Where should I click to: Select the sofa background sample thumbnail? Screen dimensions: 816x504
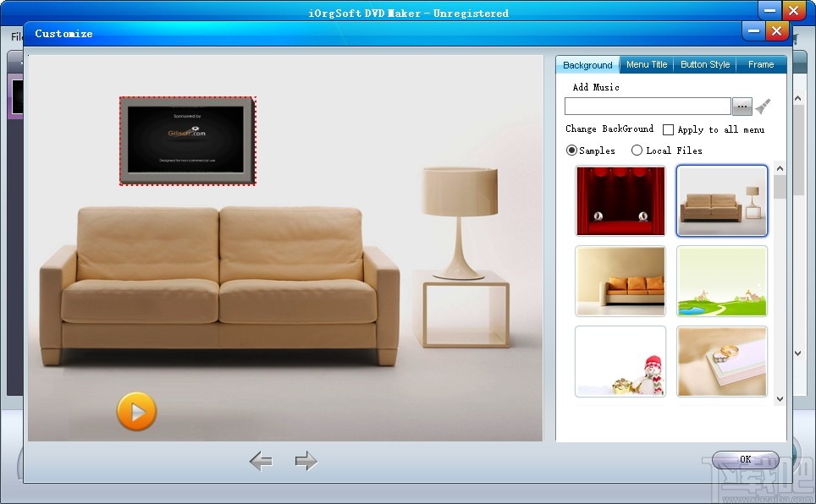(x=721, y=200)
